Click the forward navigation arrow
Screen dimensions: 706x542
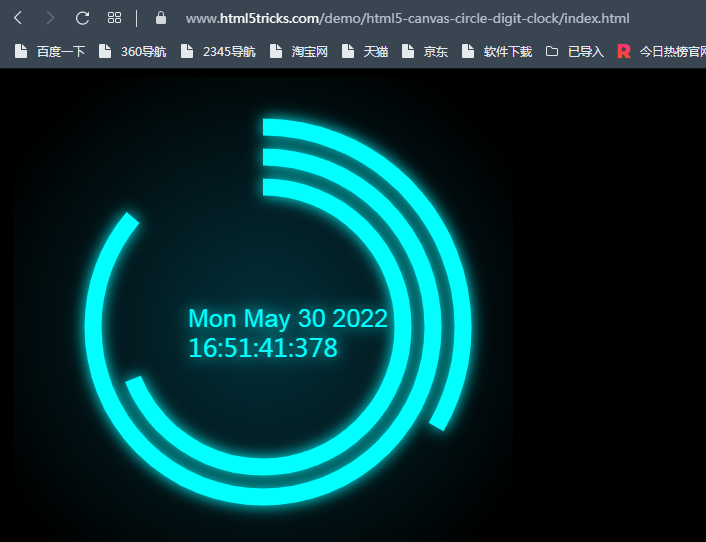(50, 18)
